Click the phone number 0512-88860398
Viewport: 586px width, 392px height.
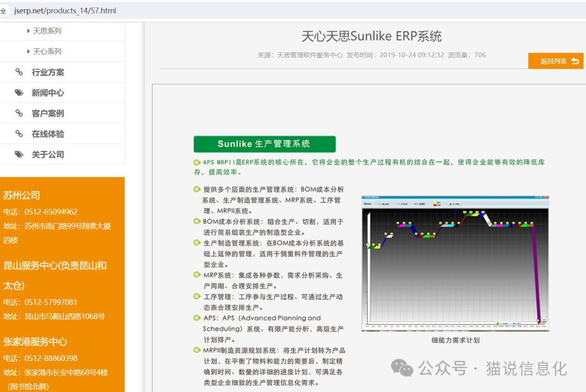pos(51,358)
